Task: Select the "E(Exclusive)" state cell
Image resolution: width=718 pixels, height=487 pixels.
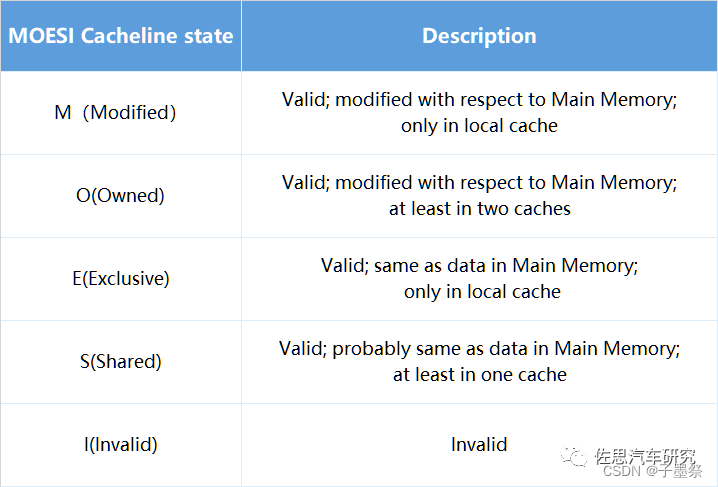Action: (120, 278)
